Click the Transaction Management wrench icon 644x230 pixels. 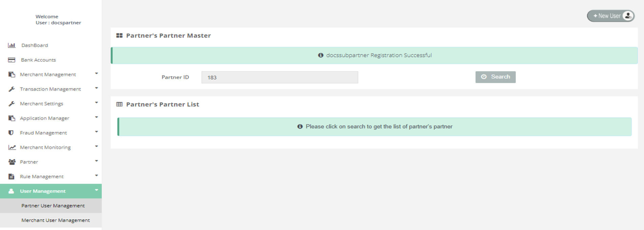point(11,89)
